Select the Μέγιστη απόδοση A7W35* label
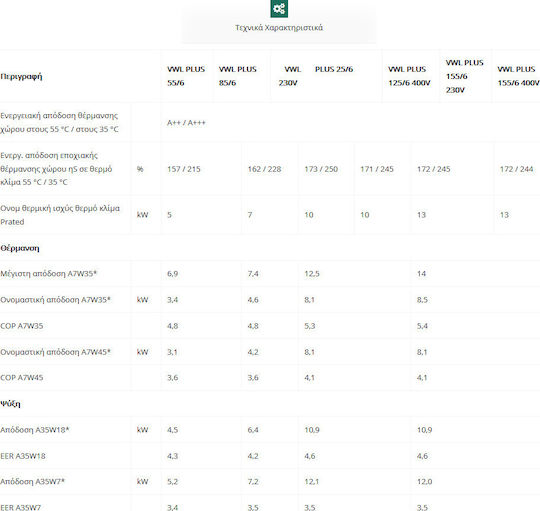Image resolution: width=540 pixels, height=511 pixels. (49, 273)
